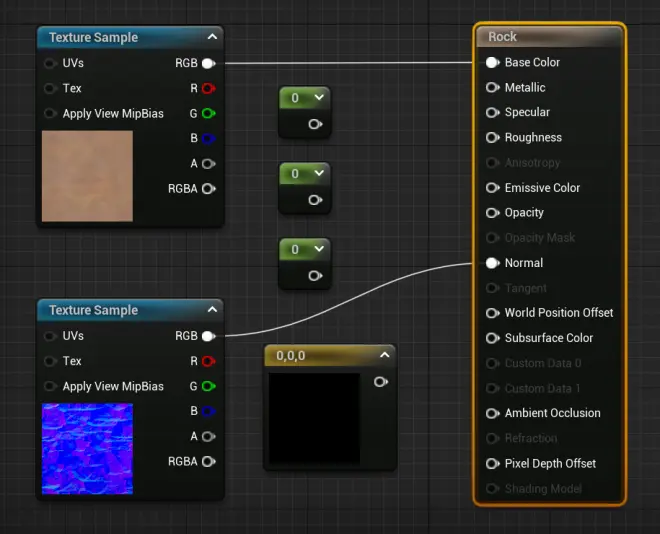
Task: Click the Base Color input pin on Rock
Action: (x=492, y=63)
